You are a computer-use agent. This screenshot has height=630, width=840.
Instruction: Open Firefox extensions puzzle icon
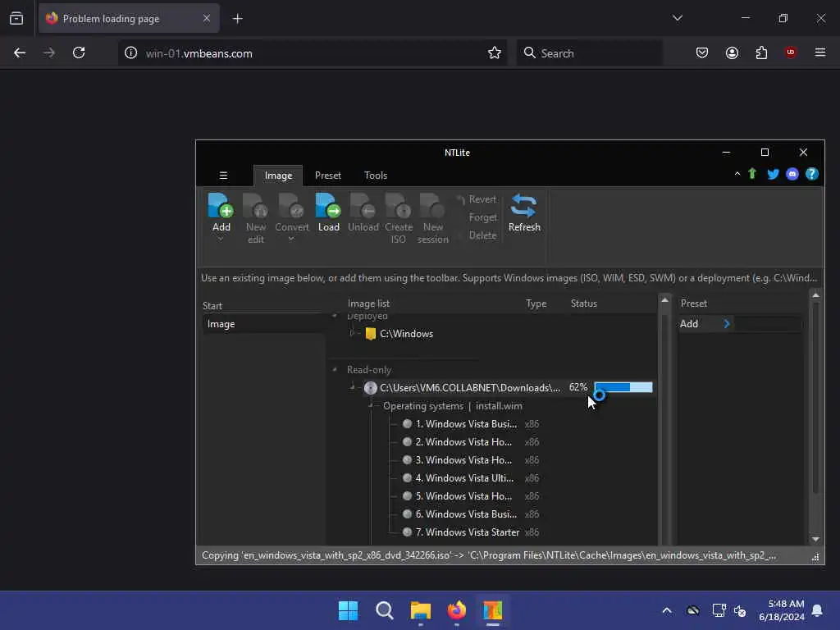point(761,52)
